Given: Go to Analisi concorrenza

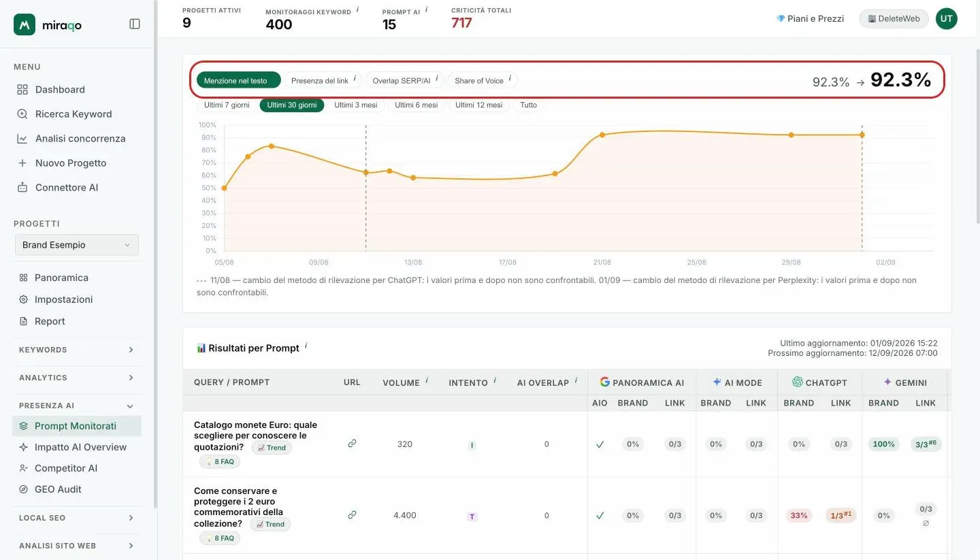Looking at the screenshot, I should coord(80,139).
